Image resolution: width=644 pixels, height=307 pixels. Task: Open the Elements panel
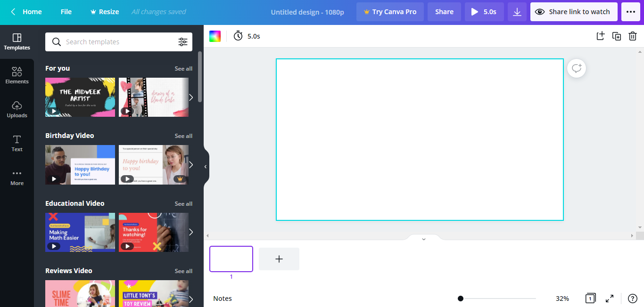[x=17, y=75]
